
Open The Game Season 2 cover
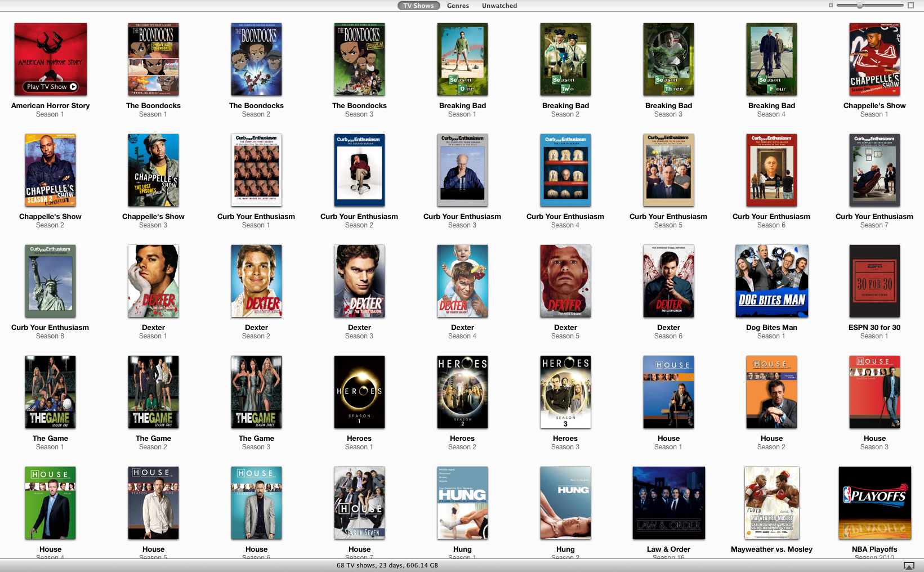point(153,392)
